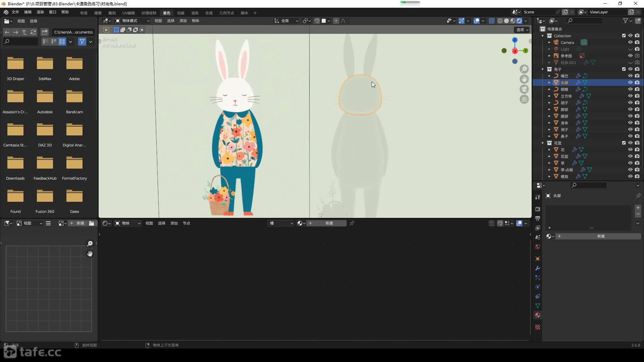644x362 pixels.
Task: Switch to the 几何节点 workspace tab
Action: pyautogui.click(x=226, y=13)
